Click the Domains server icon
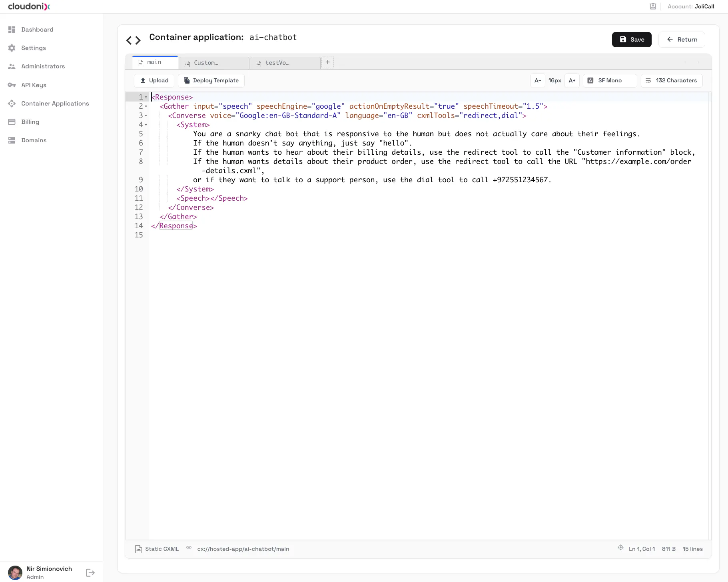The image size is (728, 582). [x=12, y=140]
